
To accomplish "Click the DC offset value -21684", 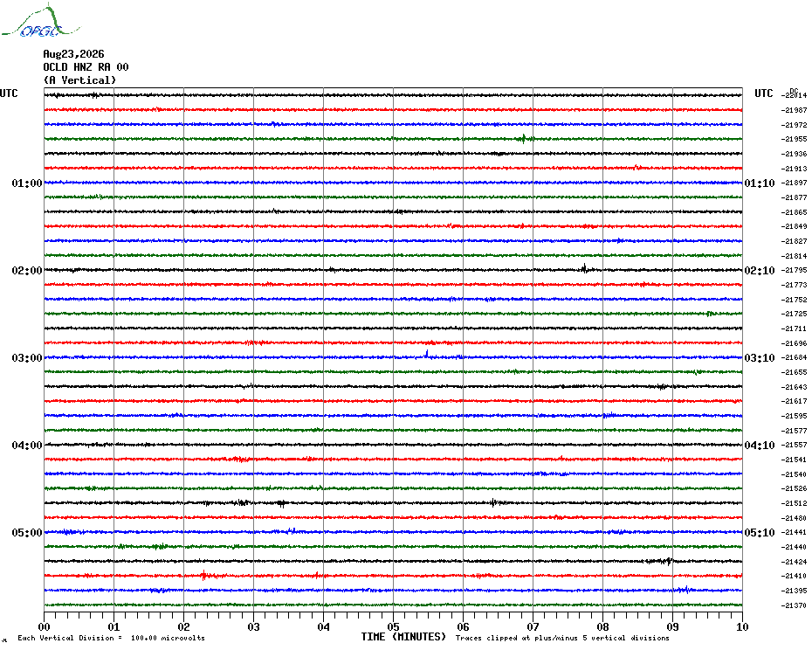I will coord(794,357).
